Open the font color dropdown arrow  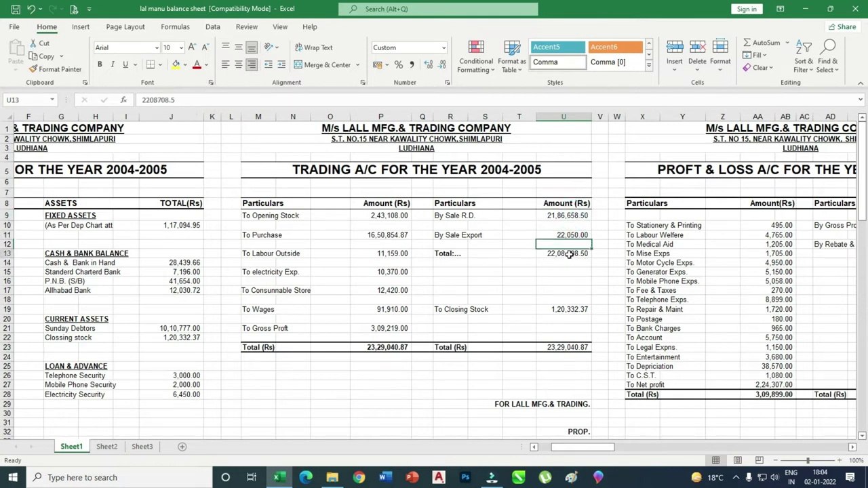(x=206, y=65)
